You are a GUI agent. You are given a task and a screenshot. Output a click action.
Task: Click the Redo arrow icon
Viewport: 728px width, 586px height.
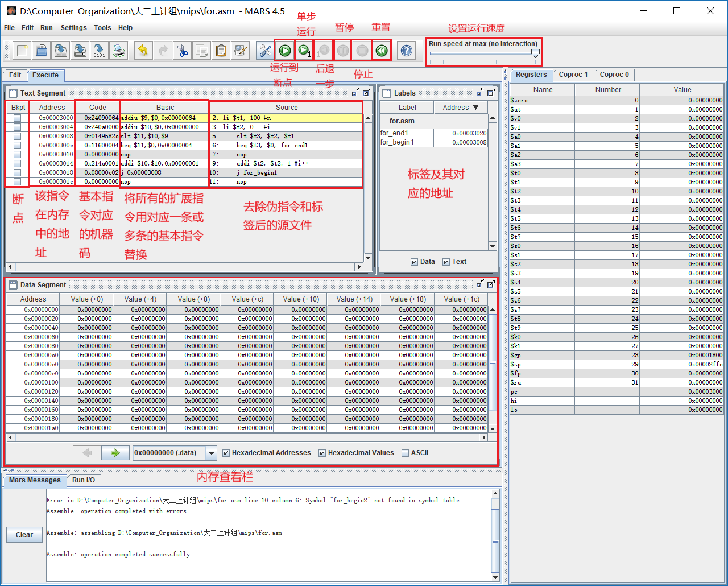[163, 51]
